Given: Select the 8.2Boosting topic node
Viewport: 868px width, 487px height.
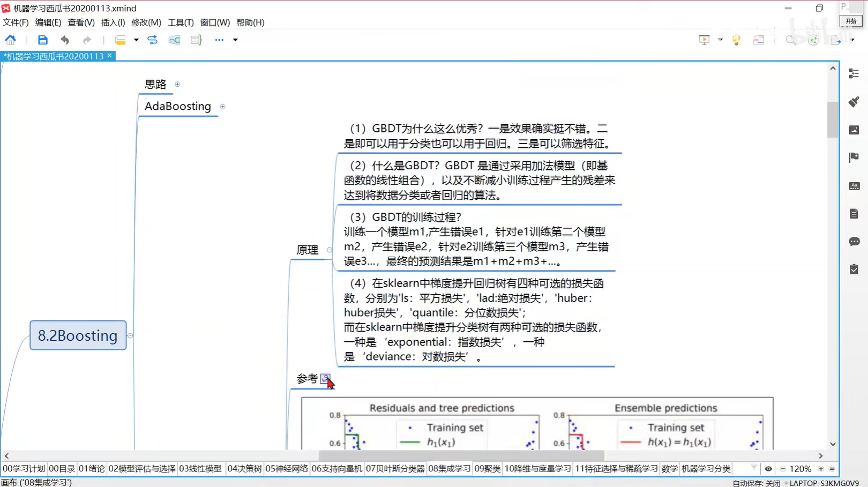Looking at the screenshot, I should coord(78,335).
